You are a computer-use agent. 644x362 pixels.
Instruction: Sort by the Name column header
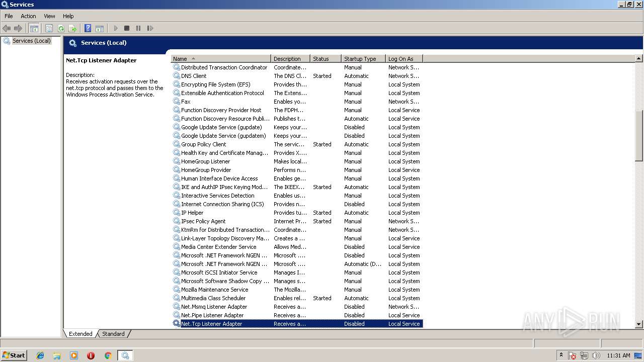click(x=221, y=59)
